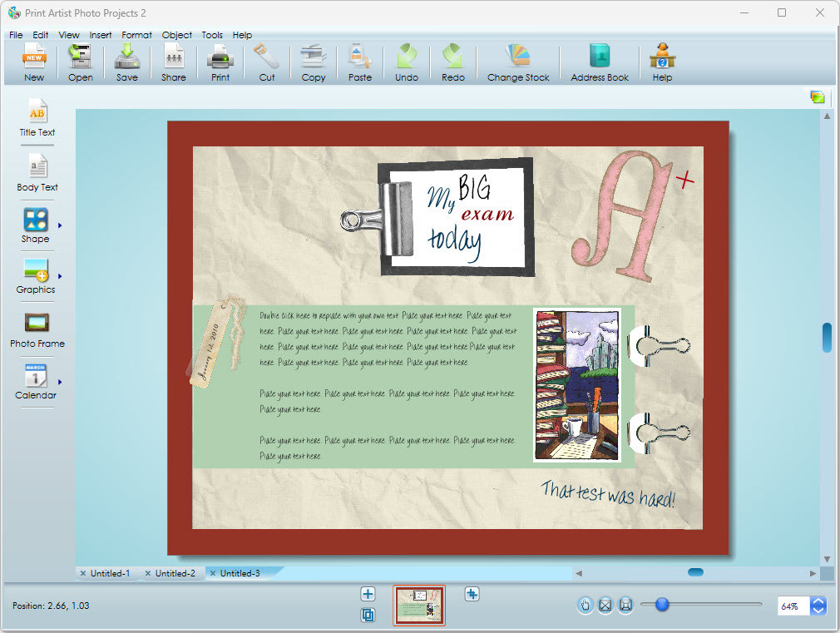Click the Change Stock icon
Viewport: 840px width, 633px height.
pyautogui.click(x=518, y=62)
